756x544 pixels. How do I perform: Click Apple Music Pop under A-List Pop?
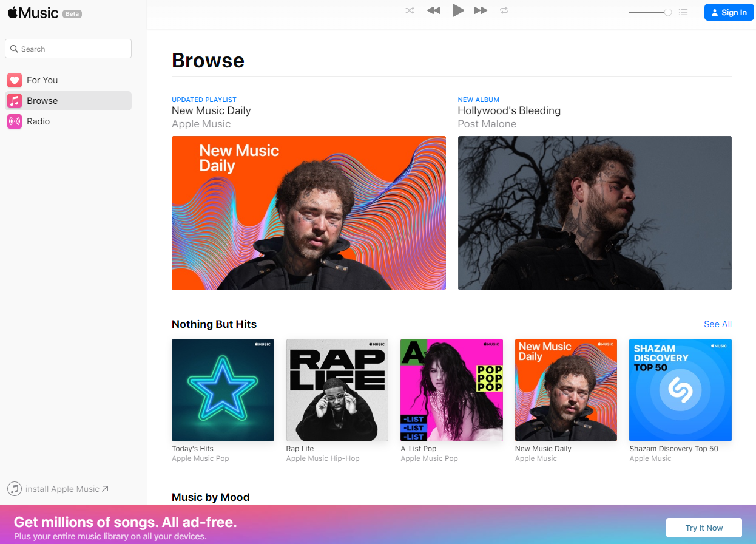(429, 458)
